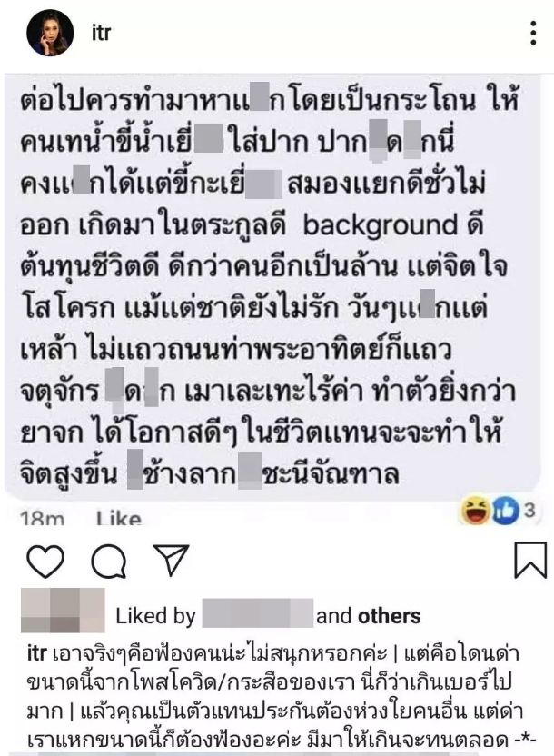
Task: Tap the laughing emoji reaction
Action: pyautogui.click(x=474, y=511)
